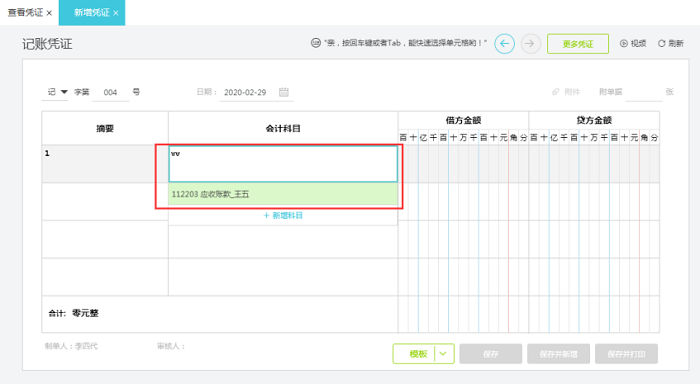Open 更多凭证 button
Image resolution: width=700 pixels, height=384 pixels.
click(x=578, y=44)
